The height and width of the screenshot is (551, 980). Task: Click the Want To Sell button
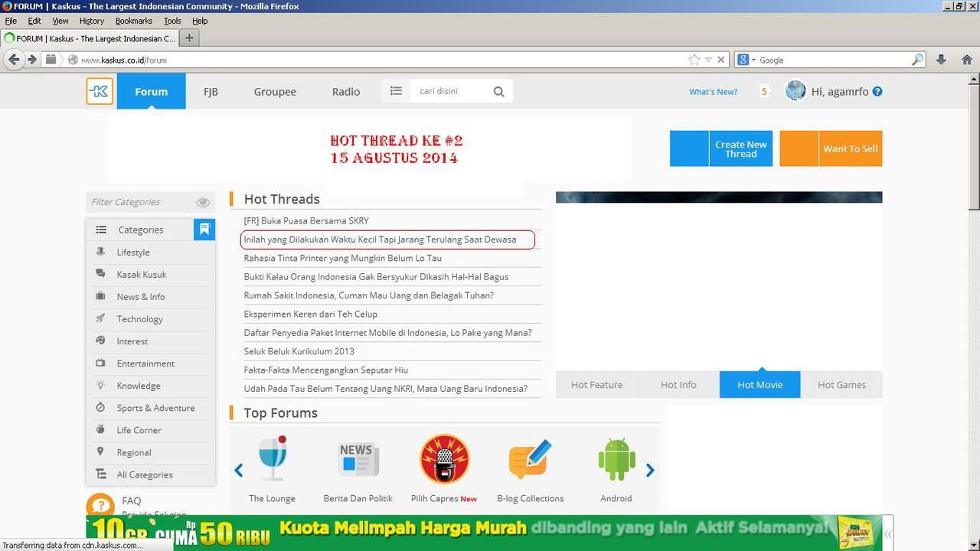(831, 148)
